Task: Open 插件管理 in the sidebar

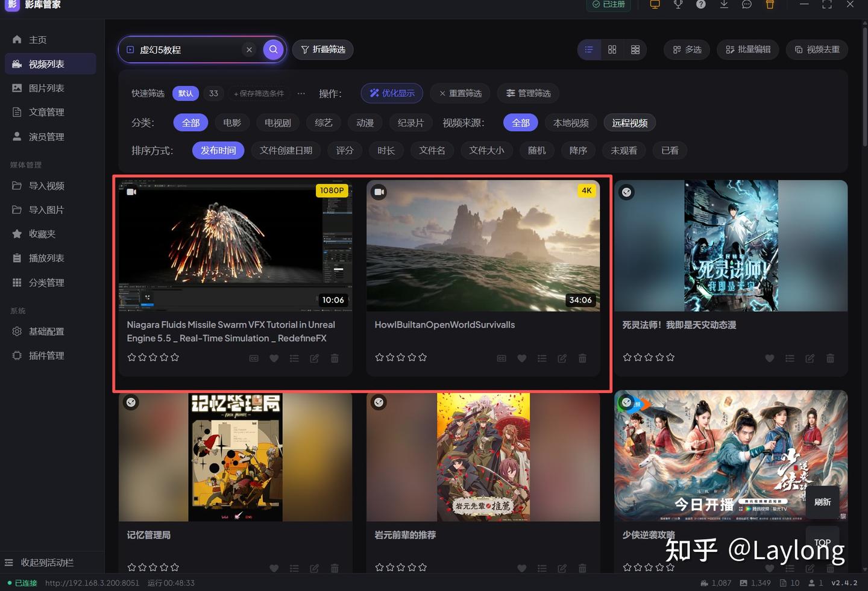Action: pyautogui.click(x=50, y=355)
